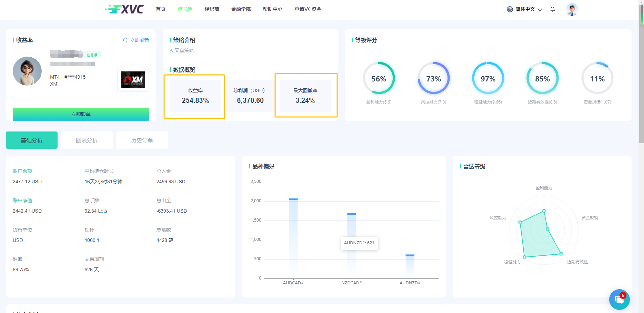The image size is (644, 313).
Task: Click the radar 资金规模 label
Action: (590, 218)
